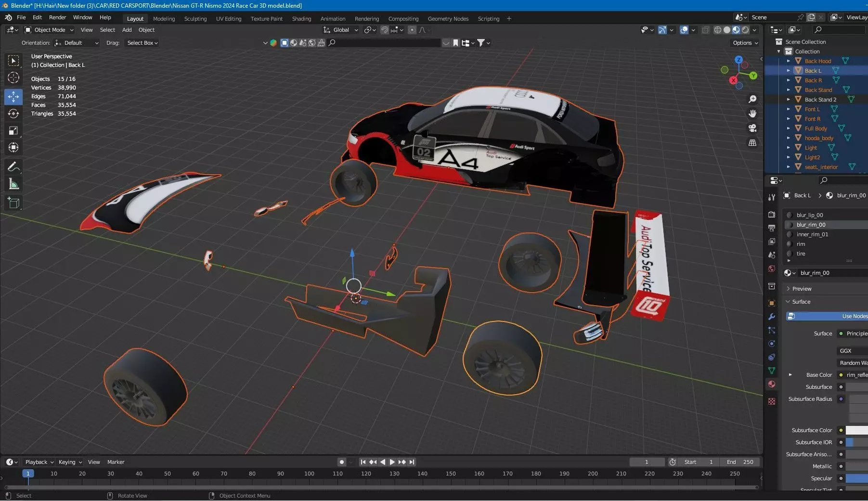Open the Modifiers wrench properties tab

[772, 317]
